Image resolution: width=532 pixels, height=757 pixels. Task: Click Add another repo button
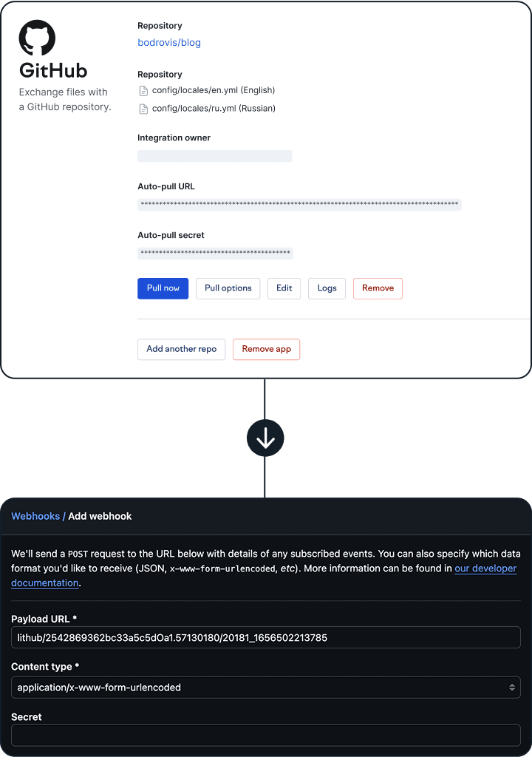point(181,349)
